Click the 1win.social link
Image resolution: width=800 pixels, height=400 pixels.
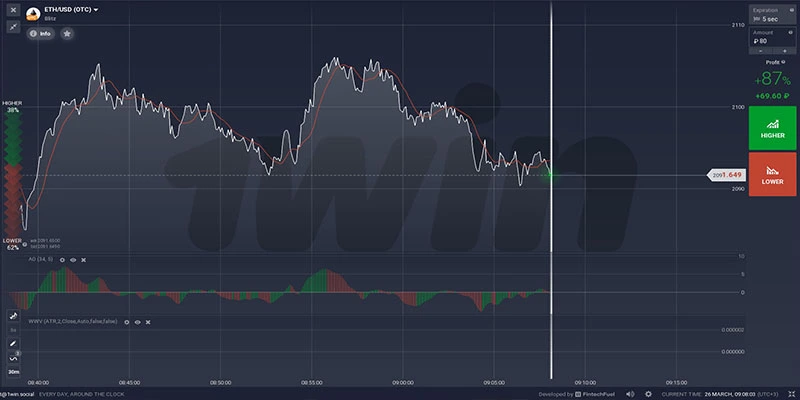pos(17,394)
